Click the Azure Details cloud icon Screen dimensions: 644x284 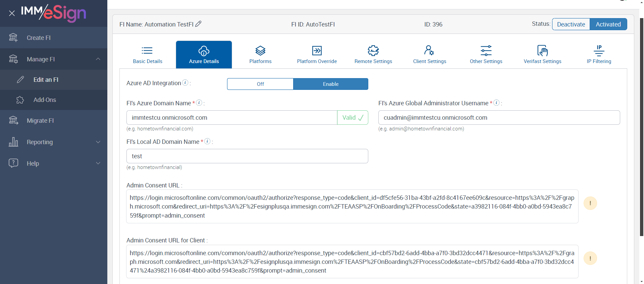tap(204, 51)
